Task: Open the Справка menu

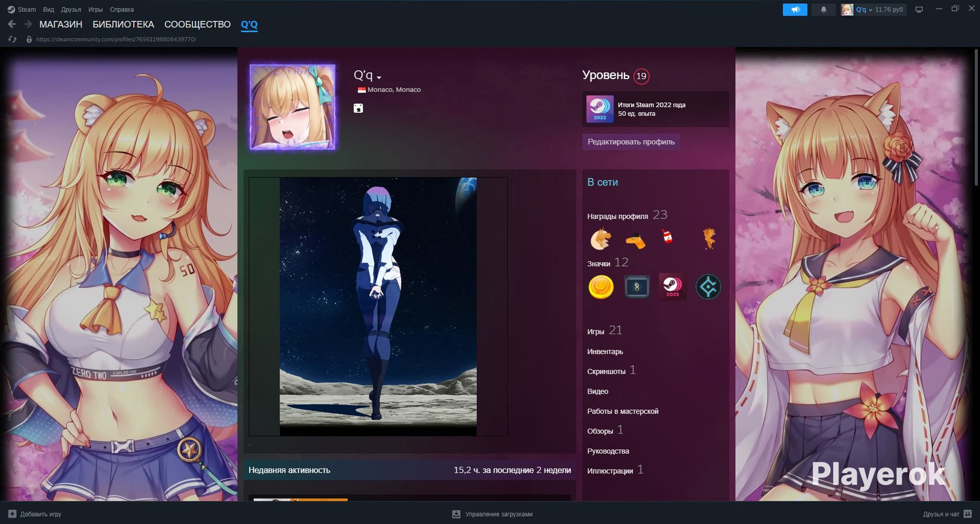Action: point(122,9)
